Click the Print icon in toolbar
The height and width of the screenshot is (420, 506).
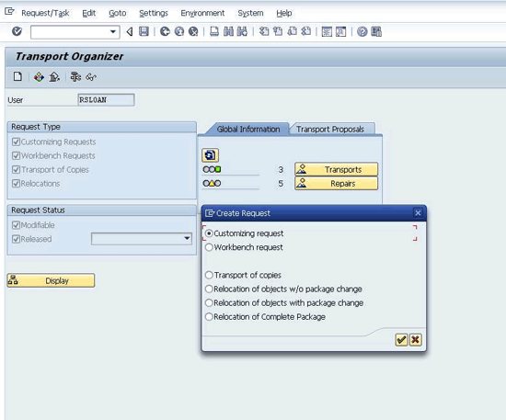coord(214,31)
